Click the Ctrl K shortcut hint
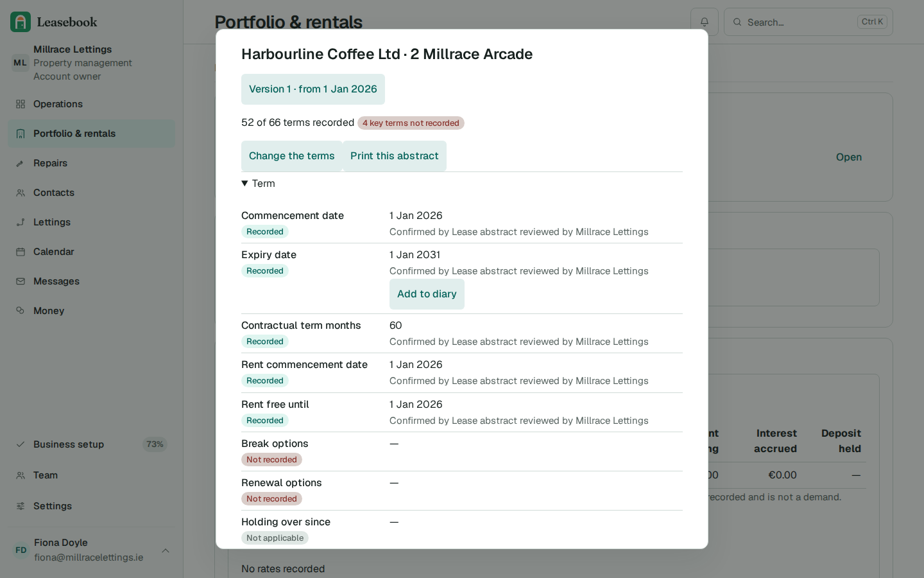The image size is (924, 578). click(872, 22)
